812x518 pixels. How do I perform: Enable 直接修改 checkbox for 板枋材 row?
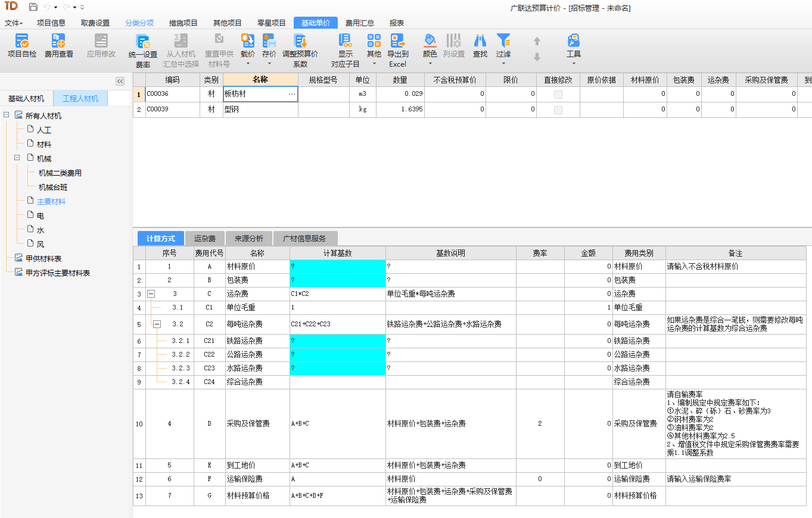point(558,93)
